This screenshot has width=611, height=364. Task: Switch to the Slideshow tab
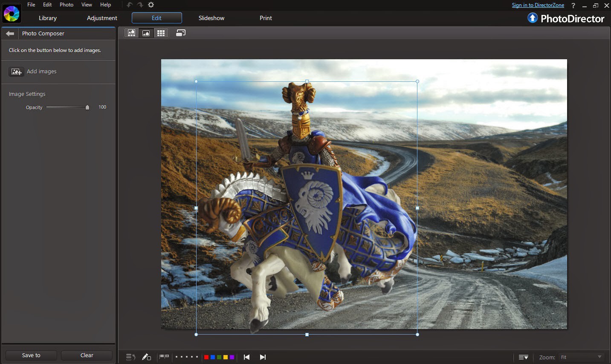coord(211,18)
